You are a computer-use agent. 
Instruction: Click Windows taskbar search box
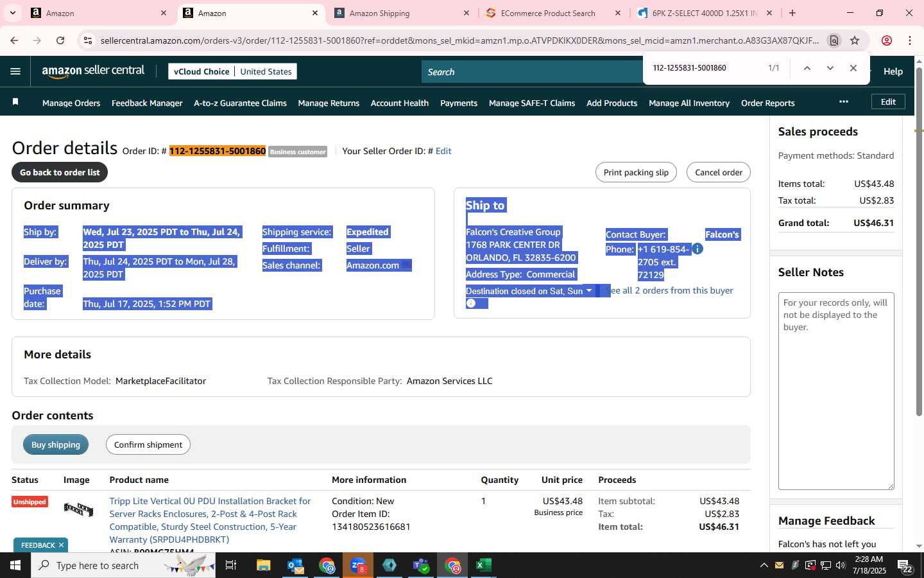[x=123, y=565]
